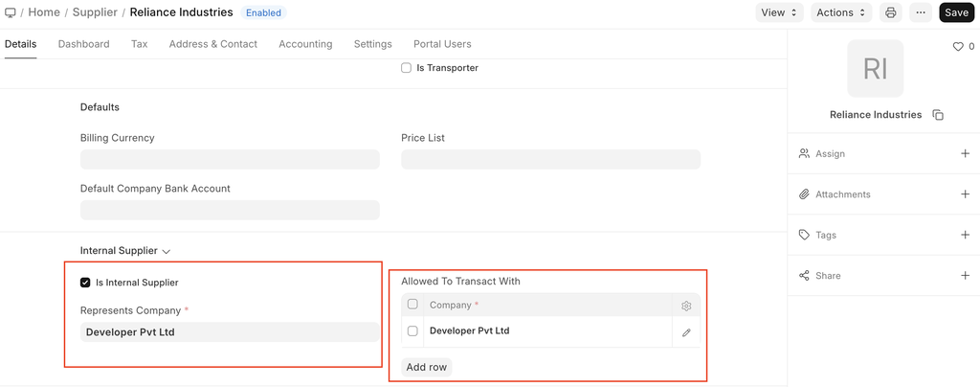The height and width of the screenshot is (387, 980).
Task: Click the print icon in the header
Action: click(891, 12)
